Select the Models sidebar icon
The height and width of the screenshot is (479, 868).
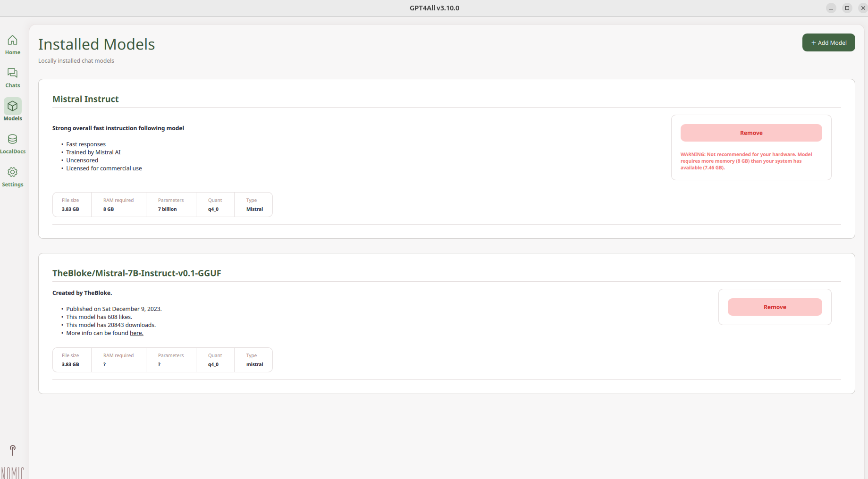click(13, 110)
